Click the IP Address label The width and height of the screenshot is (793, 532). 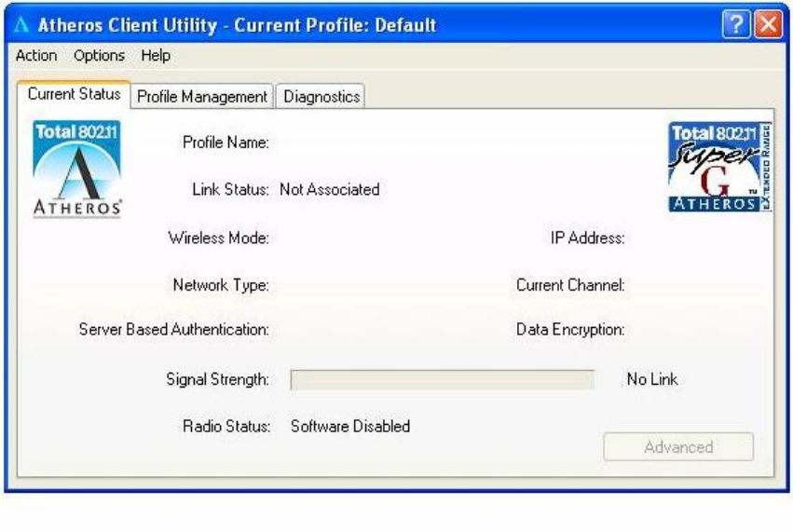[x=587, y=238]
